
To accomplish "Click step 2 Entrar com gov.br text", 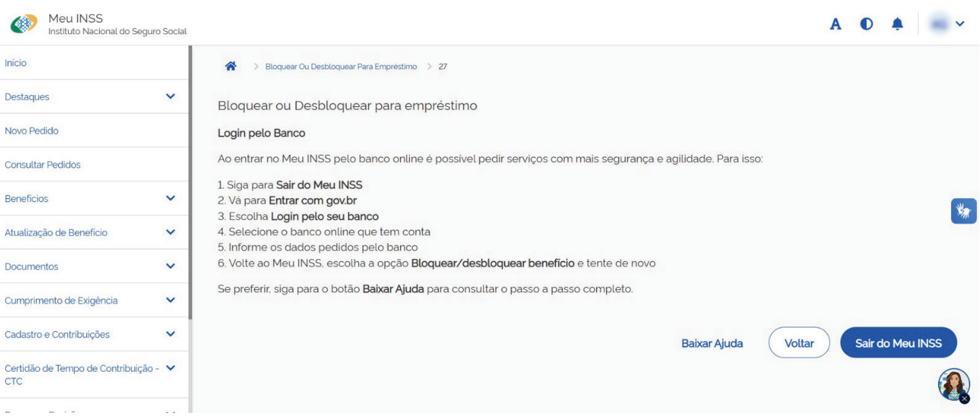I will [312, 201].
